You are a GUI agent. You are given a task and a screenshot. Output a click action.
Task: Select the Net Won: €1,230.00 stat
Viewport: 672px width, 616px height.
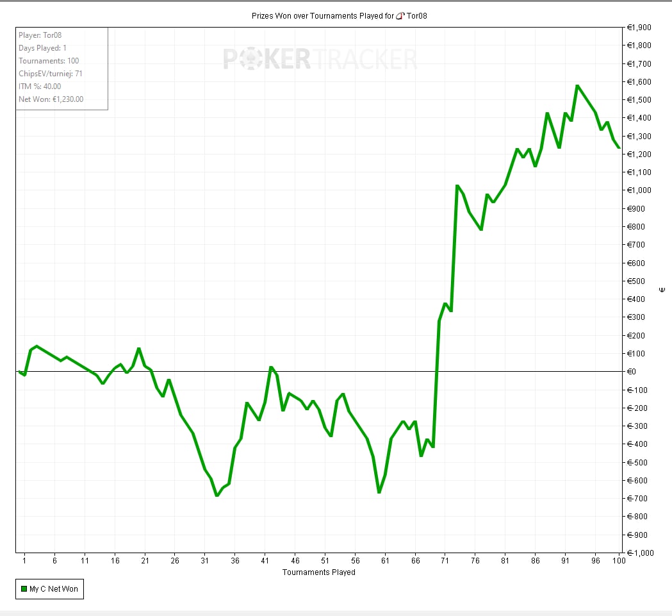point(51,99)
